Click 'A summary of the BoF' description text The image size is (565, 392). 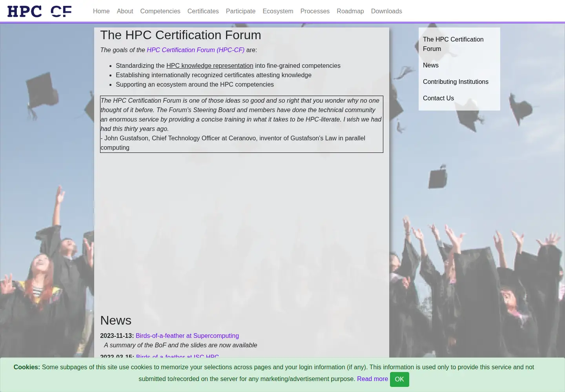(x=180, y=345)
